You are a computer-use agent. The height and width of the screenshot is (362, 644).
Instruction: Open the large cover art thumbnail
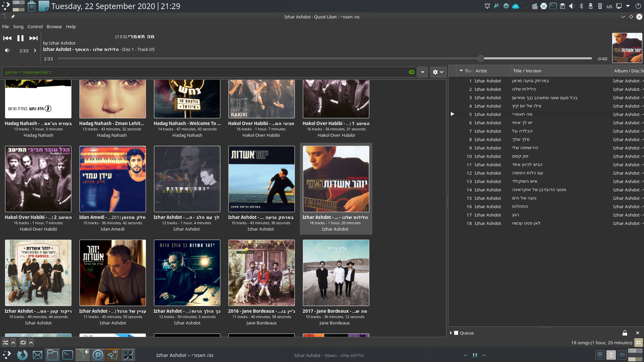point(627,48)
